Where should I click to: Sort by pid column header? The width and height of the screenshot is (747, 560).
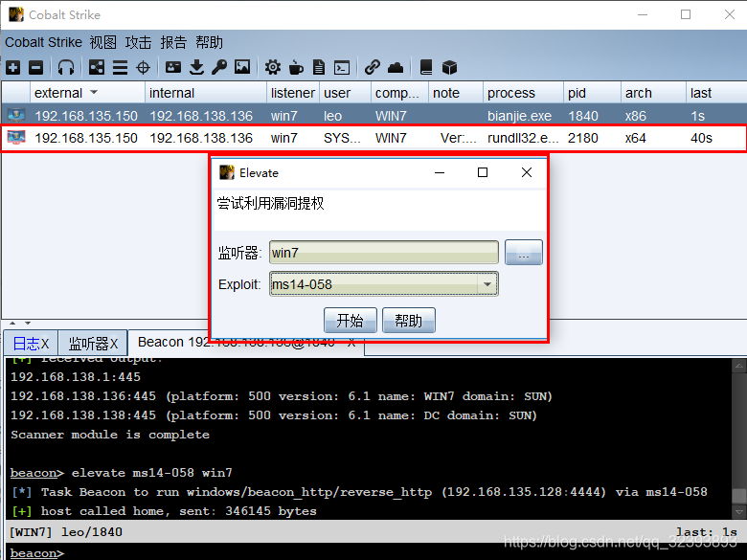pyautogui.click(x=592, y=93)
